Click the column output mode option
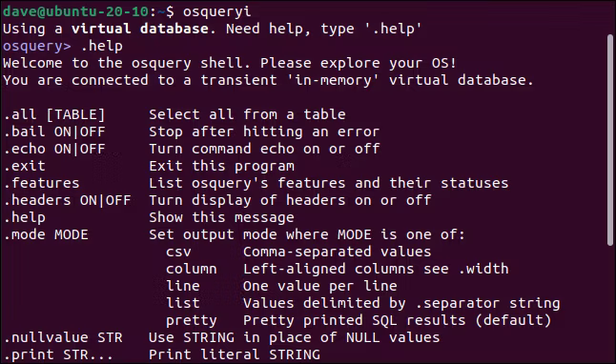This screenshot has width=616, height=364. [192, 269]
